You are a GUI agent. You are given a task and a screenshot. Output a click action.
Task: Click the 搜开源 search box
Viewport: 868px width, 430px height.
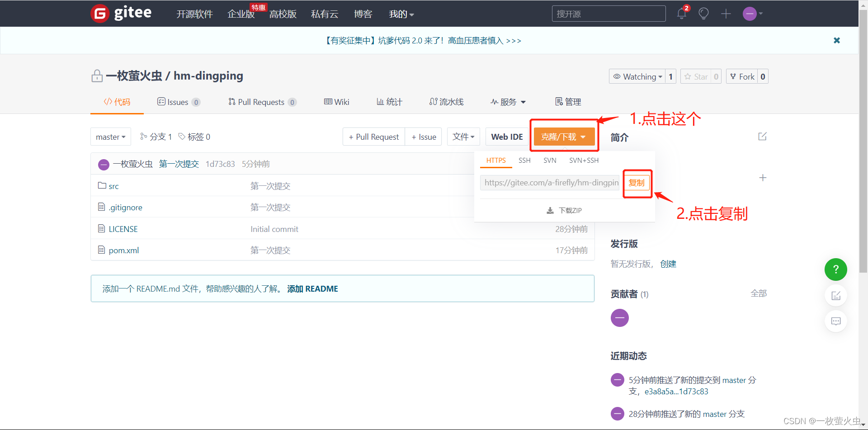pyautogui.click(x=609, y=14)
